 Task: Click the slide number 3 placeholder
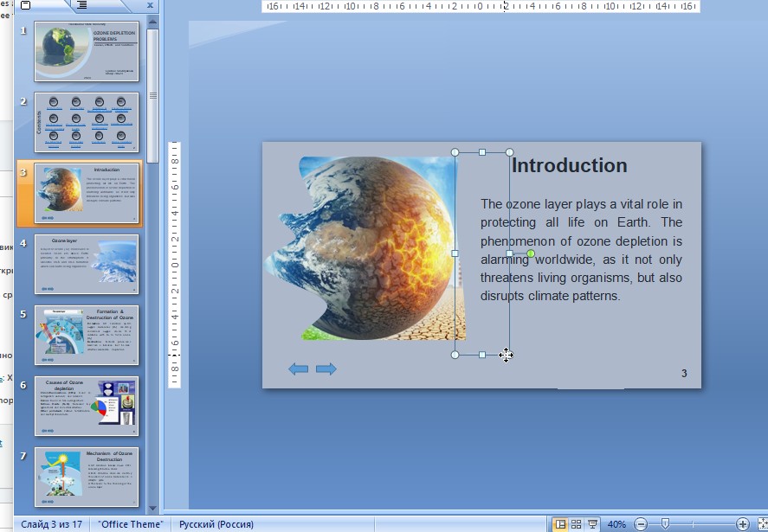point(684,374)
